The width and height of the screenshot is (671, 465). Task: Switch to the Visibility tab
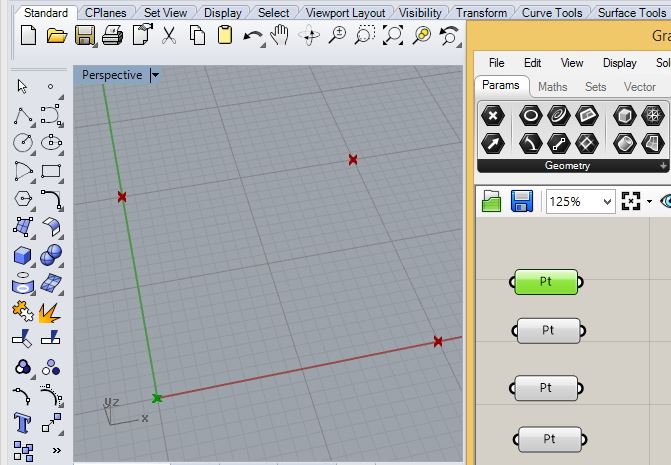pyautogui.click(x=420, y=13)
